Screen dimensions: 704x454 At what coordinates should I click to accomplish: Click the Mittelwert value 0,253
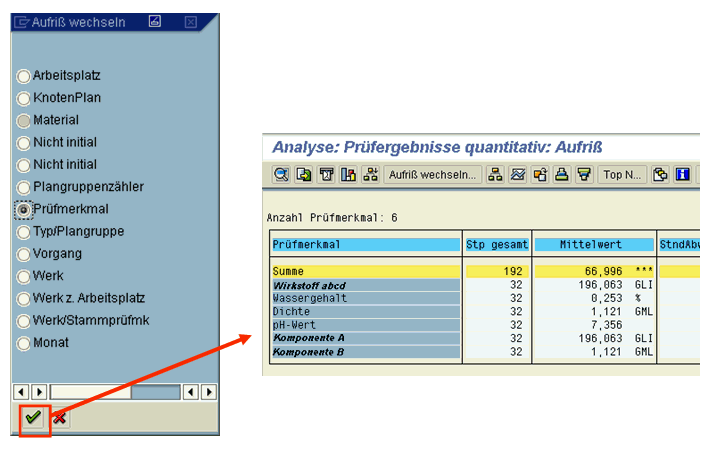607,298
